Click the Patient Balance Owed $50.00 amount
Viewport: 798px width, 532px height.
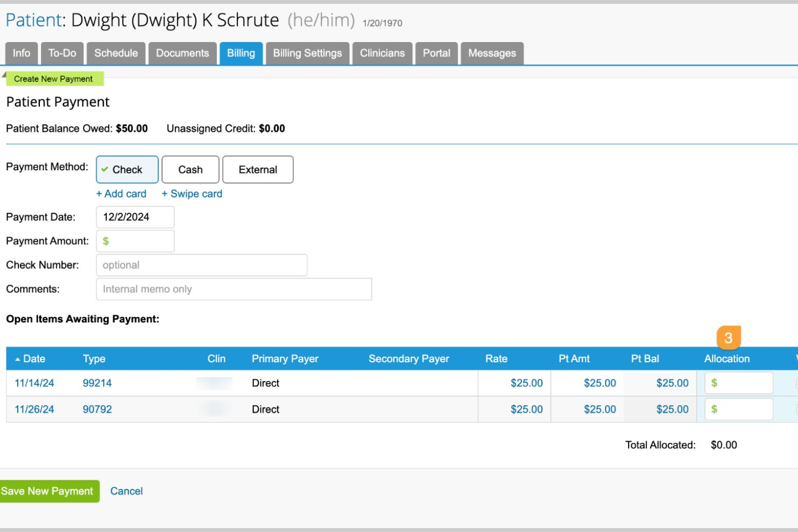tap(132, 129)
